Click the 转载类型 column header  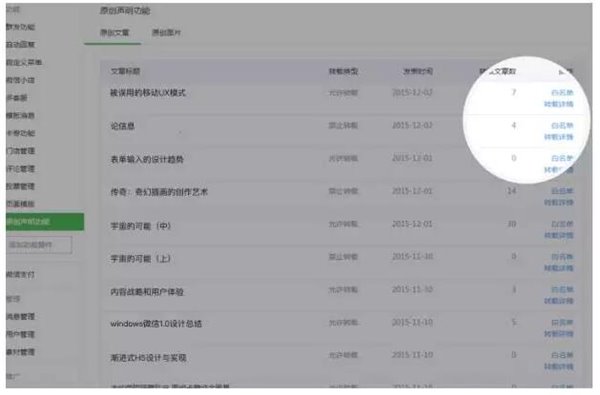pos(343,71)
